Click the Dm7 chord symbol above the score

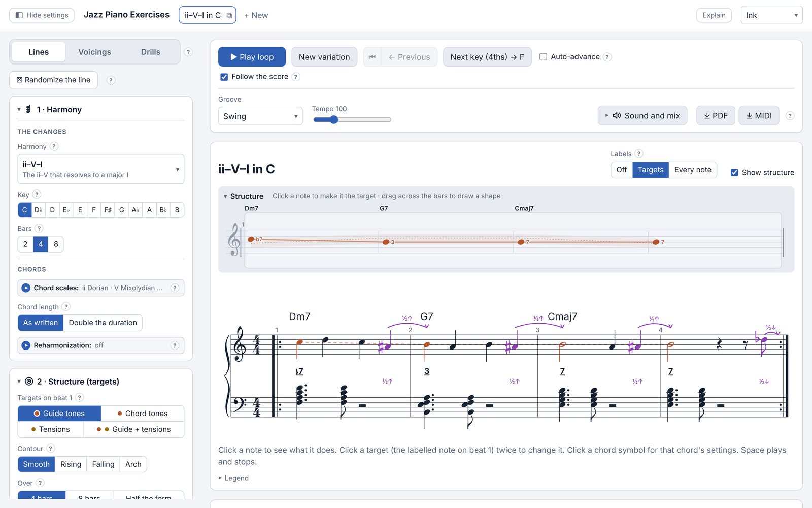click(299, 316)
